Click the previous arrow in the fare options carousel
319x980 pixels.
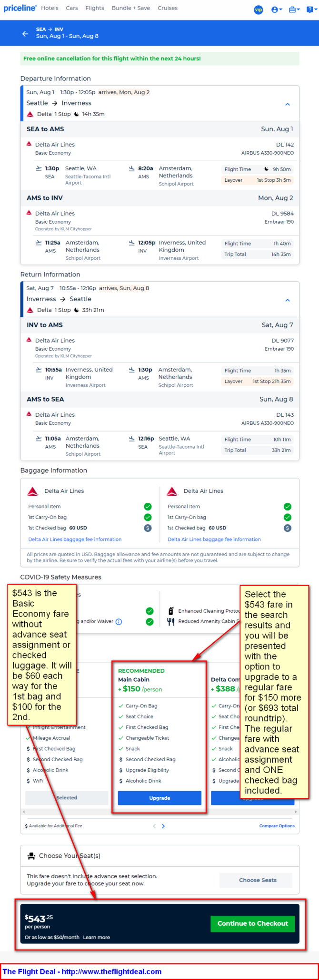click(x=154, y=826)
